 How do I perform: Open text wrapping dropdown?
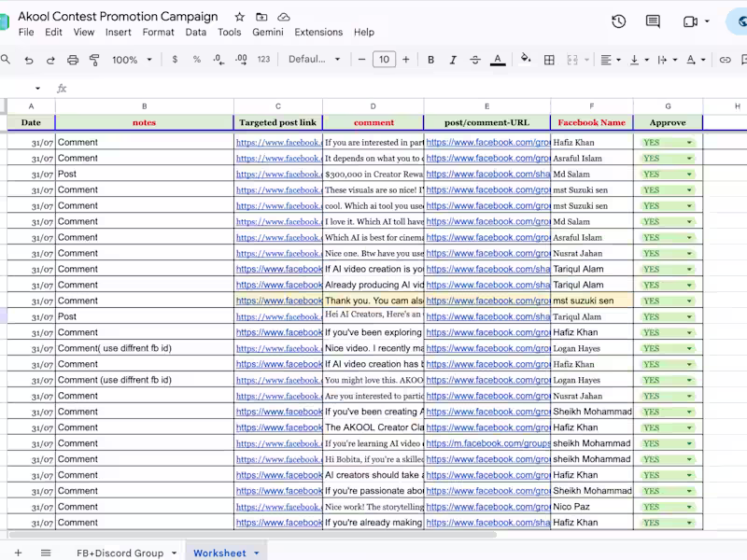pos(667,60)
